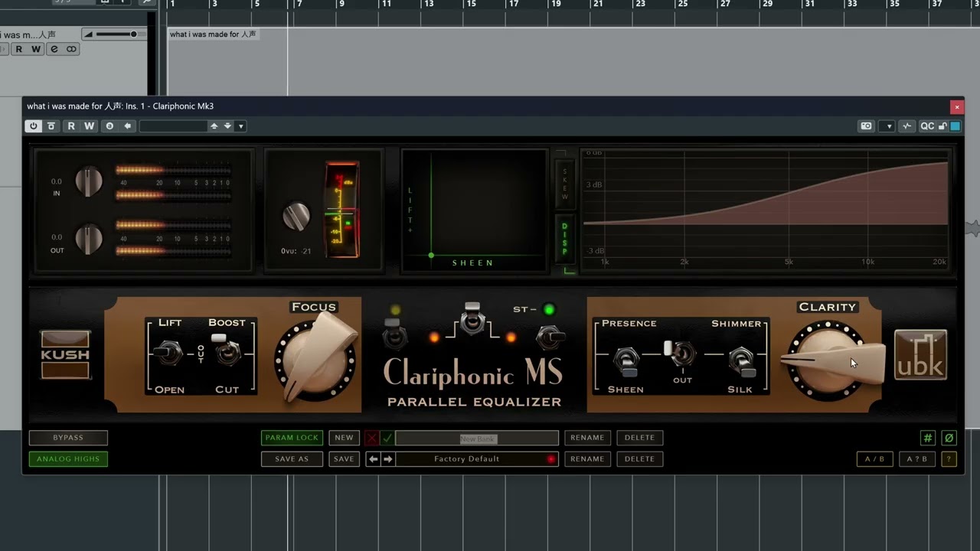Click the BYPASS button
Screen dimensions: 980x551
(x=68, y=438)
